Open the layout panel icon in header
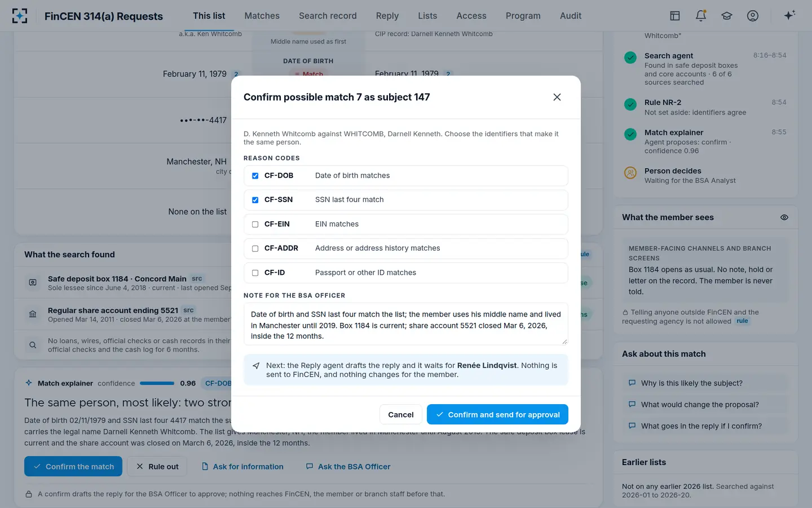 pos(675,16)
